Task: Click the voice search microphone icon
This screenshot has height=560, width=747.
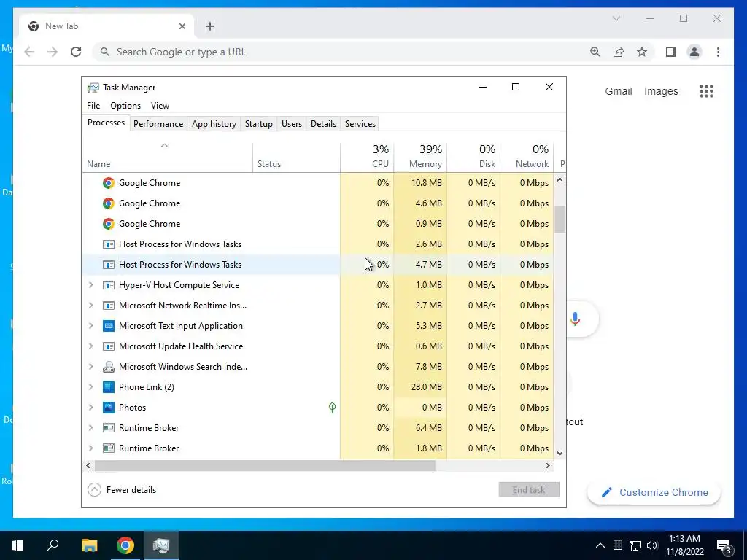Action: pyautogui.click(x=575, y=319)
